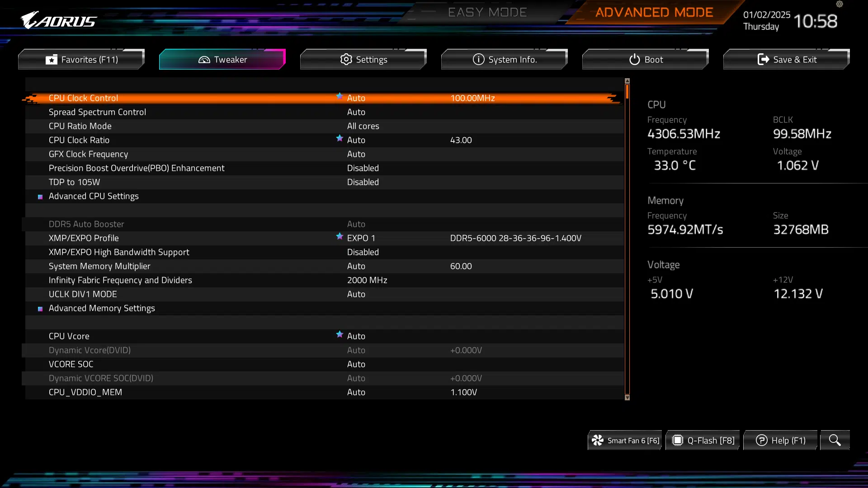
Task: Click the Q-Flash chip icon
Action: click(677, 440)
